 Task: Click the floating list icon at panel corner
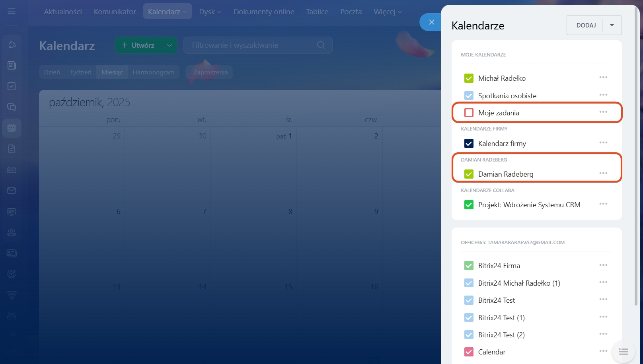click(623, 352)
